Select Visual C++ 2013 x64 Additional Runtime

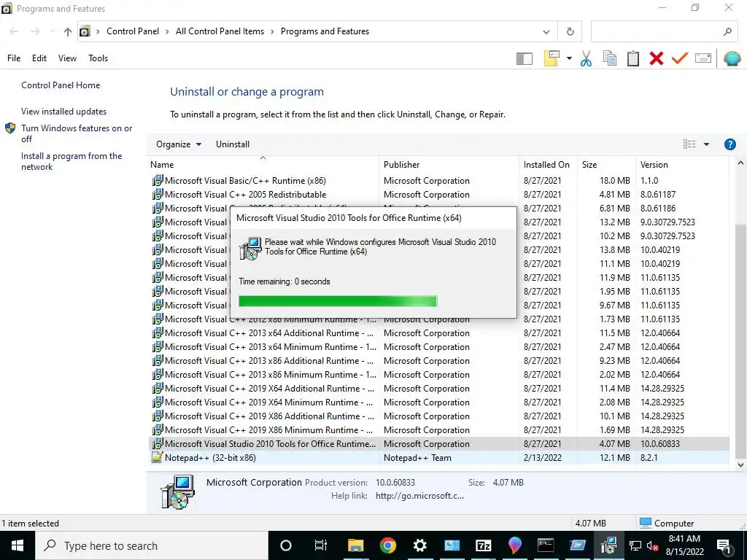[x=438, y=333]
